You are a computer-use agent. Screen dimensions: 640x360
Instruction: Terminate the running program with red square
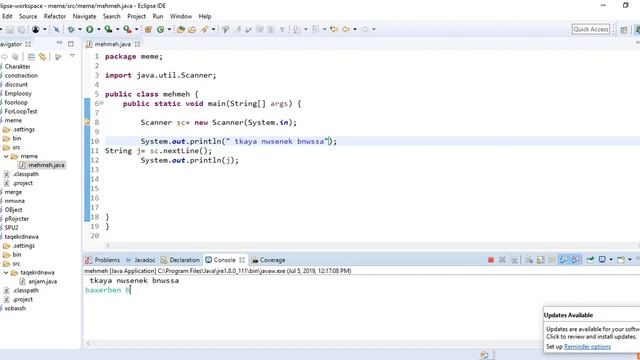click(491, 260)
